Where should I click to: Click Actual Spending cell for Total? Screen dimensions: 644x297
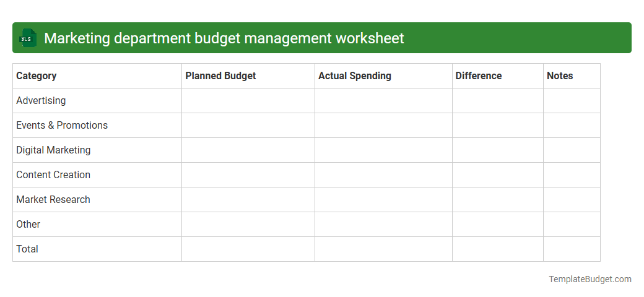click(x=383, y=249)
